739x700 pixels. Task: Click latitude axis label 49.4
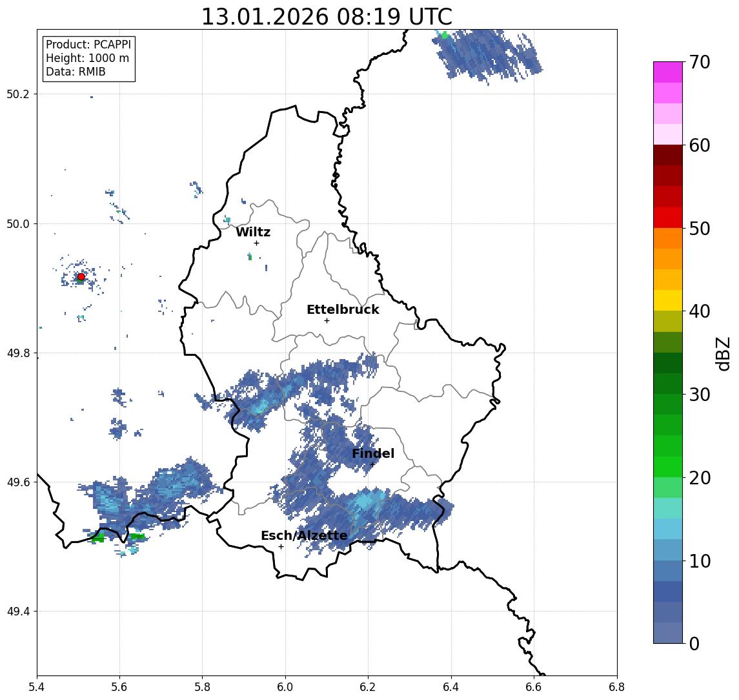[18, 612]
